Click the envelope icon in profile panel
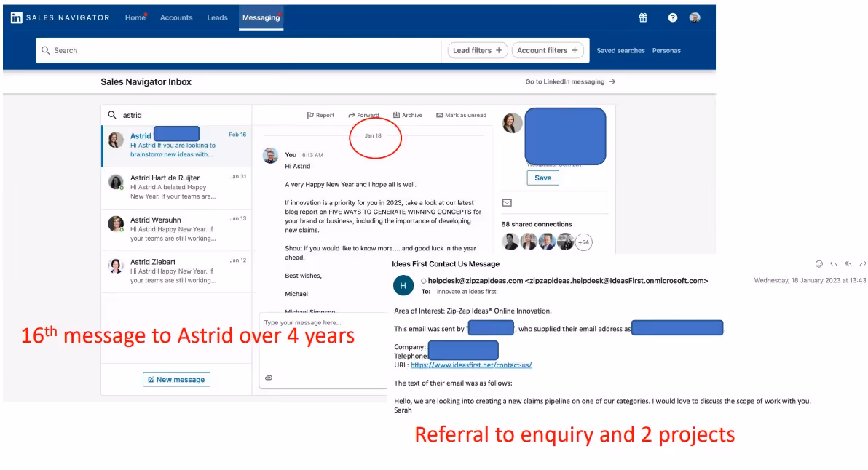The height and width of the screenshot is (470, 868). 507,203
